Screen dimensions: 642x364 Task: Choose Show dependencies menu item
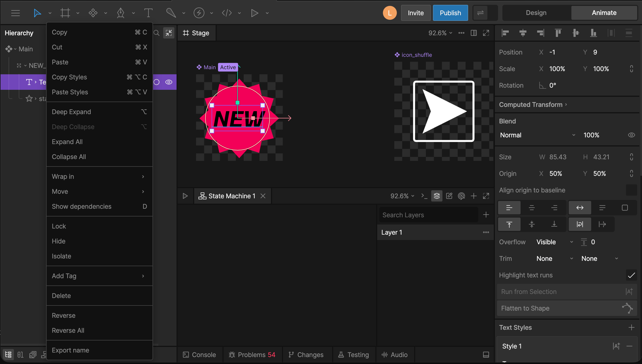click(x=99, y=206)
